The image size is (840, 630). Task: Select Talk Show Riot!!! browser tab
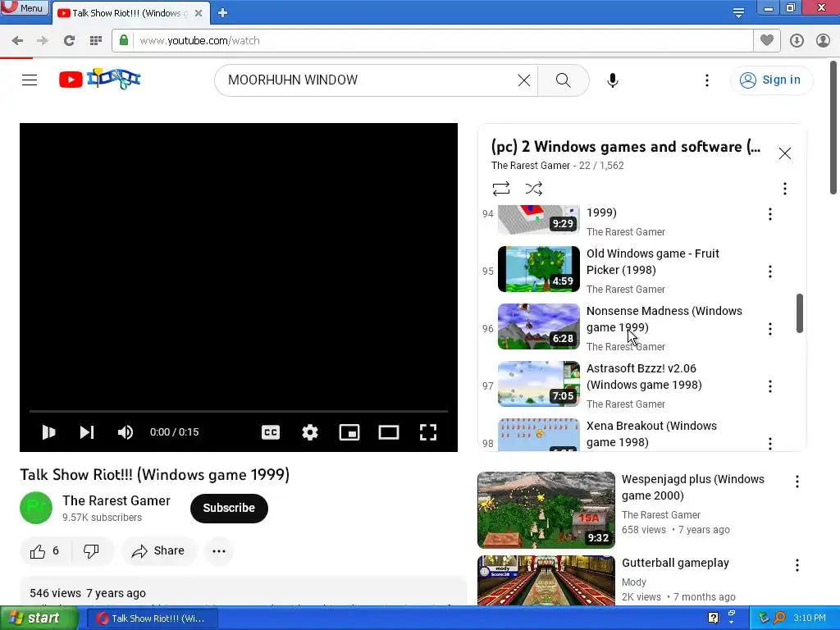pyautogui.click(x=130, y=13)
